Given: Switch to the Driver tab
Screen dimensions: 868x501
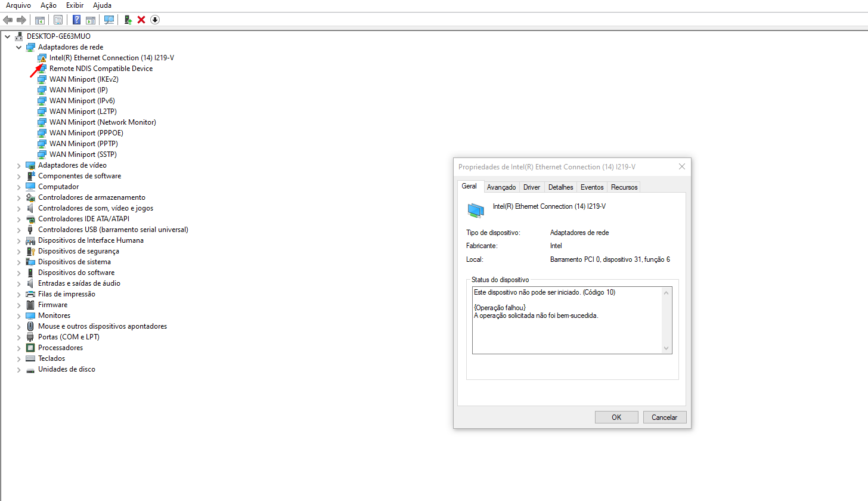Looking at the screenshot, I should tap(532, 187).
